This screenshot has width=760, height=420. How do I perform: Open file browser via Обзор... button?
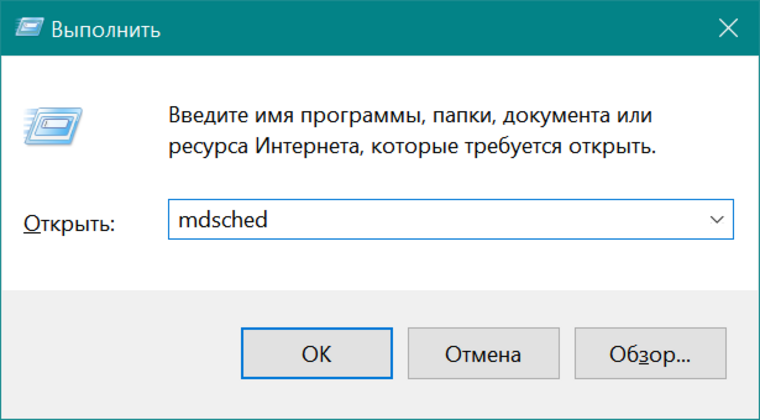650,353
